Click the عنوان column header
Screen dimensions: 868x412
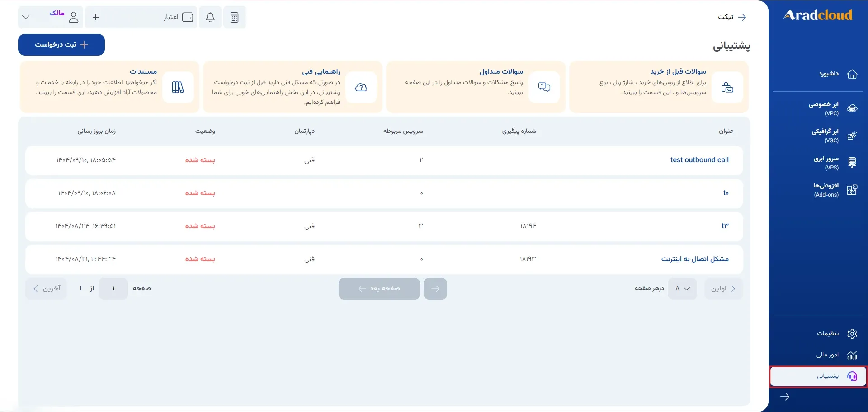click(726, 131)
